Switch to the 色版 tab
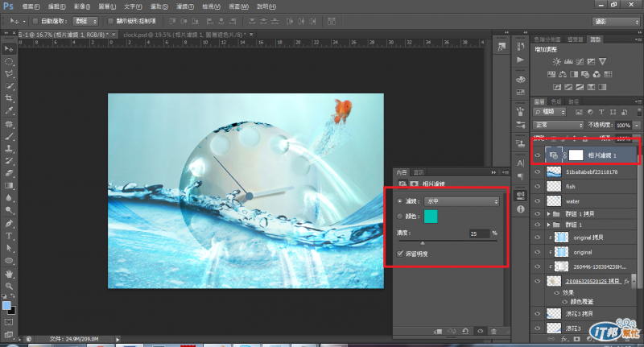Image resolution: width=644 pixels, height=347 pixels. [x=556, y=101]
